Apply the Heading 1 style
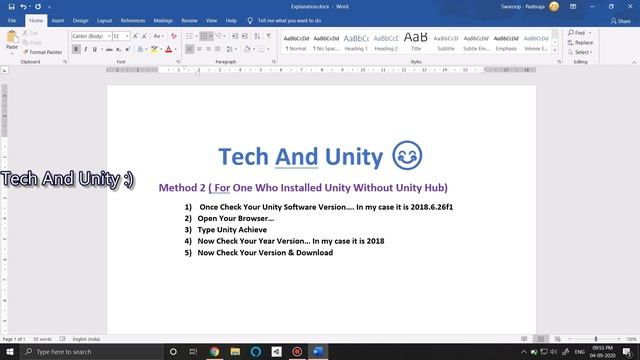This screenshot has height=360, width=640. point(356,42)
